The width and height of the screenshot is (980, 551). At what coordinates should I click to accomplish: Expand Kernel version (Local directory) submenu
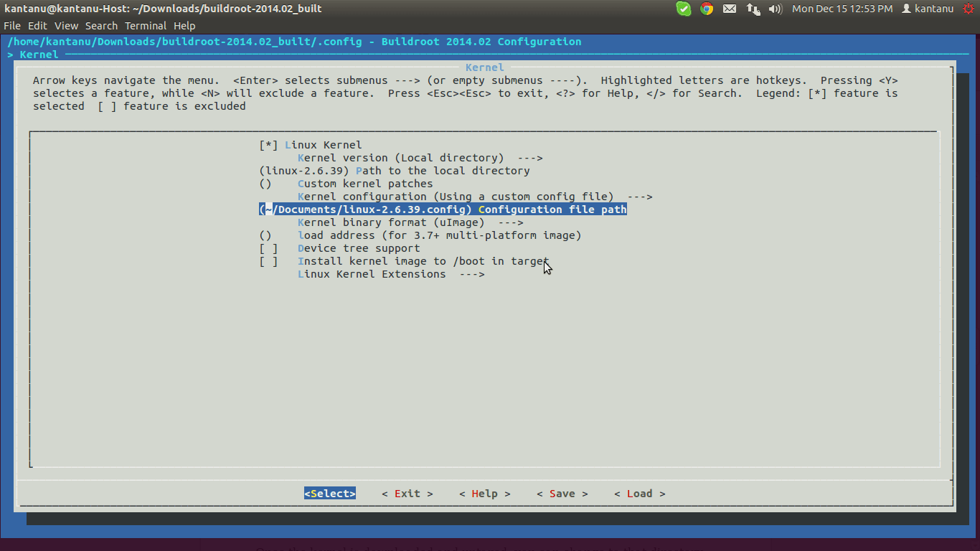[420, 158]
